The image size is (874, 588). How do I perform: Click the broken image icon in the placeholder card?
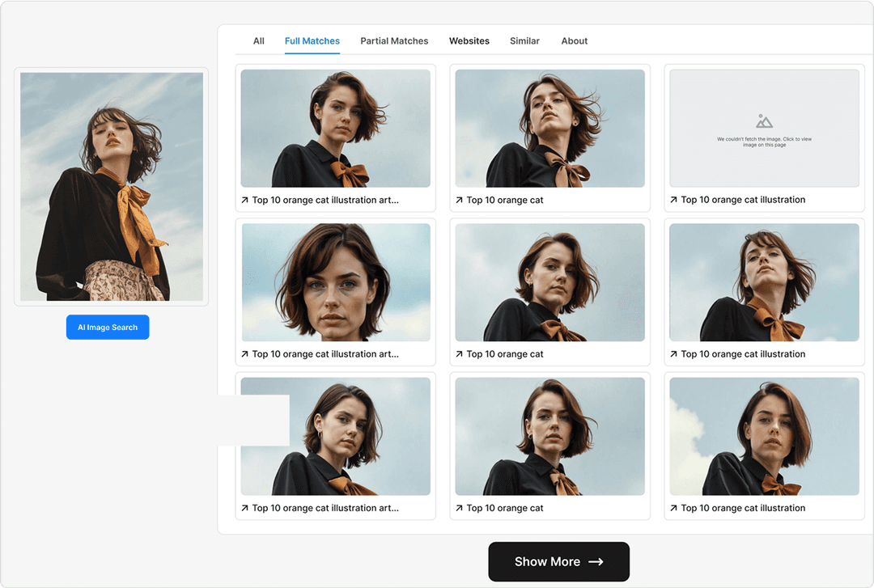tap(764, 121)
